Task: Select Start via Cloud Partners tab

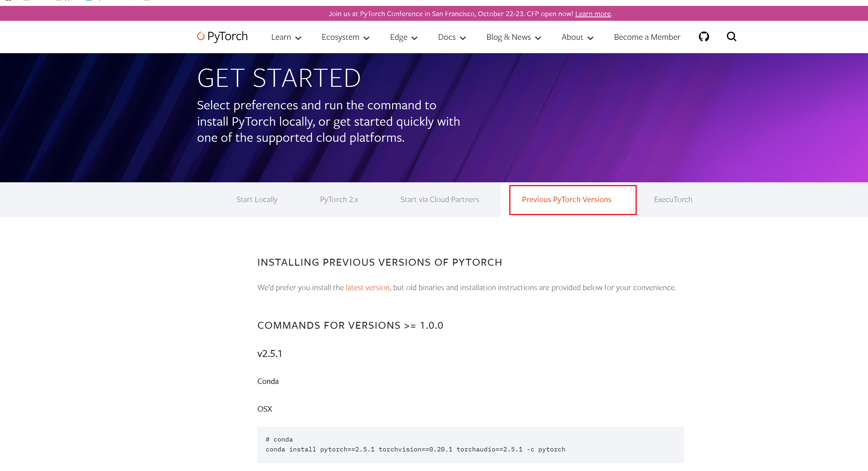Action: point(439,200)
